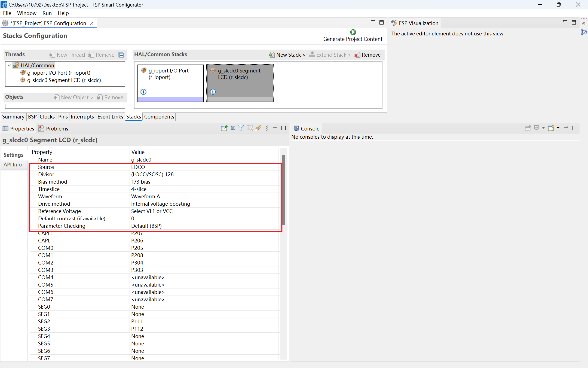Click the Extend Stack icon
588x368 pixels.
pos(312,54)
